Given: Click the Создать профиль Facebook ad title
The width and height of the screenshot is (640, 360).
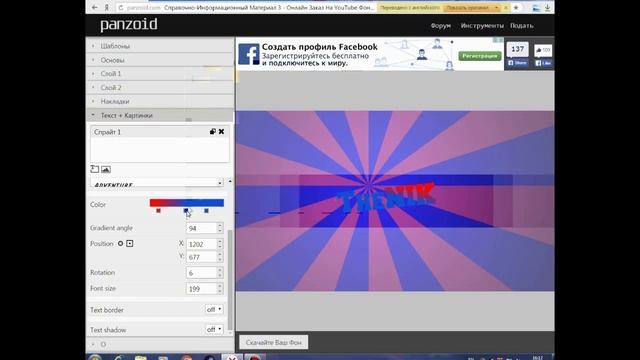Looking at the screenshot, I should coord(320,47).
